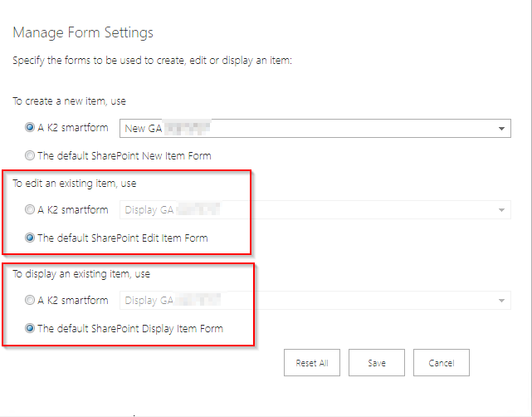532x417 pixels.
Task: Choose the default SharePoint New Item Form option
Action: (30, 155)
